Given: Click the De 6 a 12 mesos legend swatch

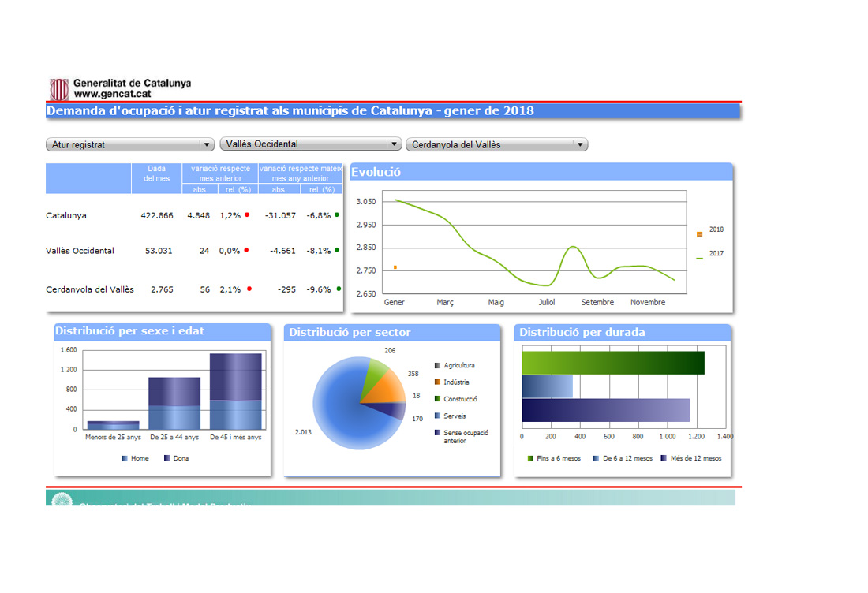Looking at the screenshot, I should [x=597, y=458].
